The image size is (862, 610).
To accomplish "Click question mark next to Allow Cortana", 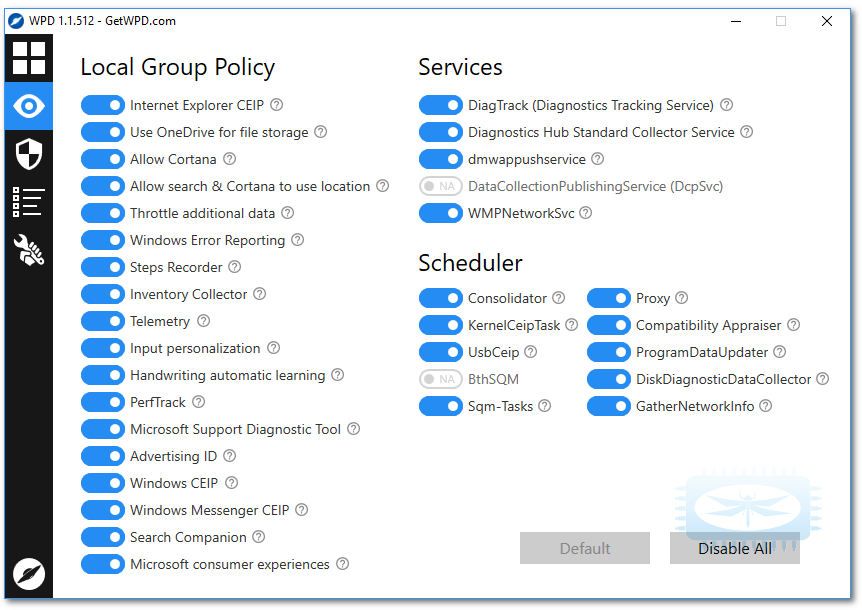I will (x=229, y=159).
